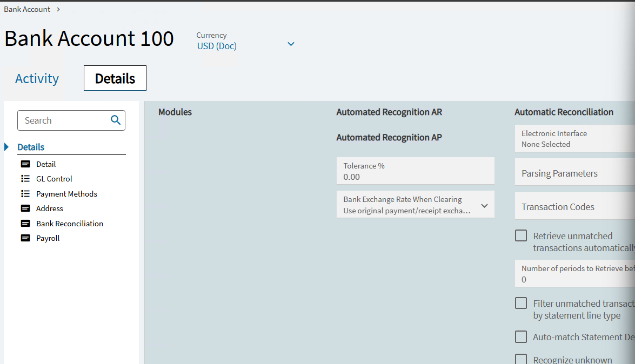Select Payment Methods in the sidebar
The height and width of the screenshot is (364, 635).
click(66, 193)
